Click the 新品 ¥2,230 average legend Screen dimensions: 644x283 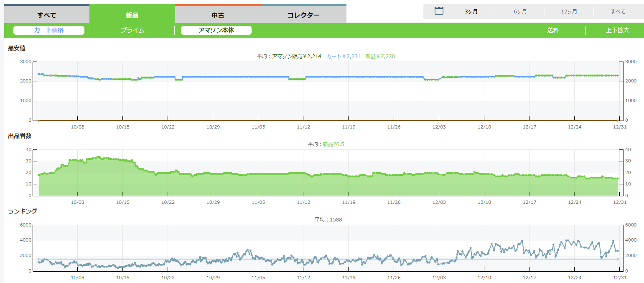click(380, 57)
